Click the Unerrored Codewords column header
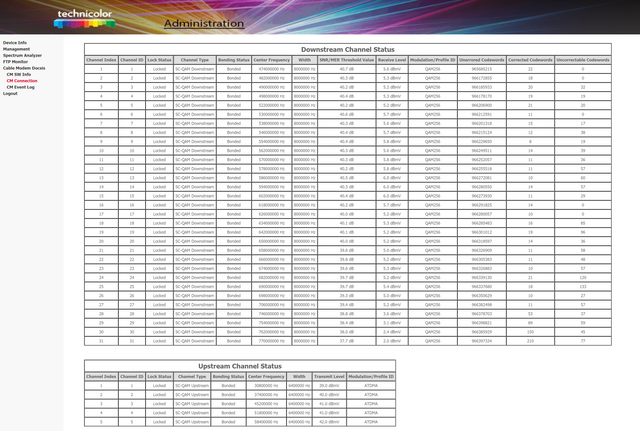This screenshot has height=431, width=640. [x=480, y=59]
